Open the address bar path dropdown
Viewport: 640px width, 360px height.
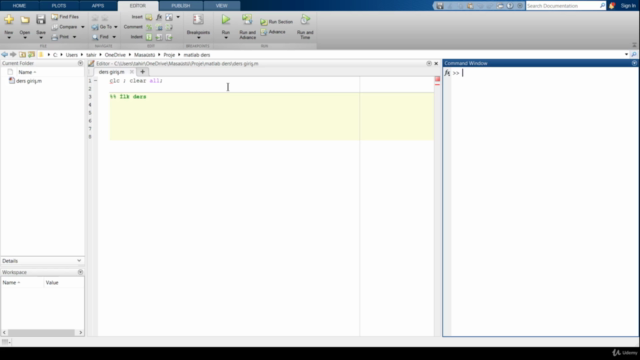pos(627,54)
